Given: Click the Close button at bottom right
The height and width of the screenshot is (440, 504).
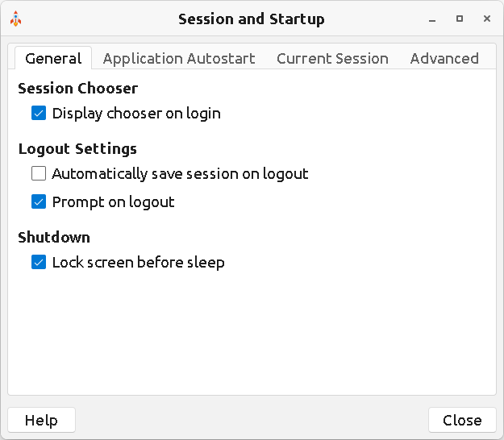Looking at the screenshot, I should [462, 420].
